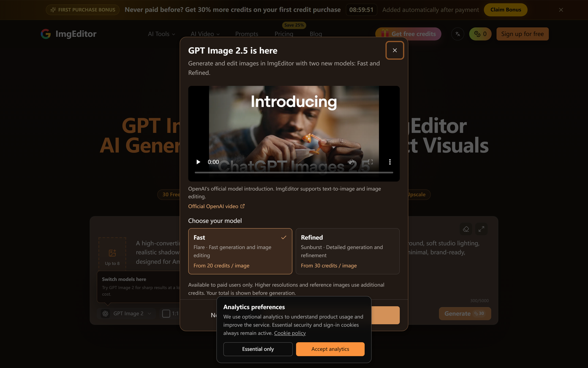The image size is (588, 368).
Task: Upload reference images, Up to 8
Action: [x=112, y=254]
